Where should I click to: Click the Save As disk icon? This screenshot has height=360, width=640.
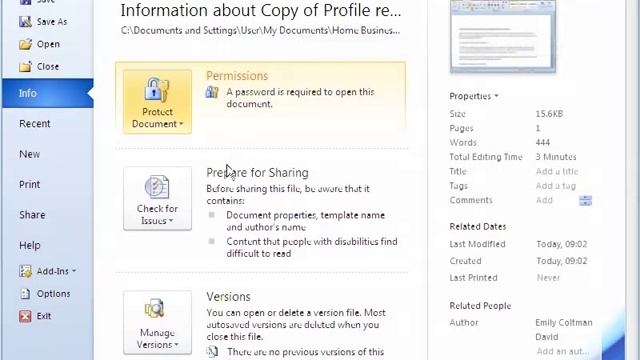click(25, 22)
